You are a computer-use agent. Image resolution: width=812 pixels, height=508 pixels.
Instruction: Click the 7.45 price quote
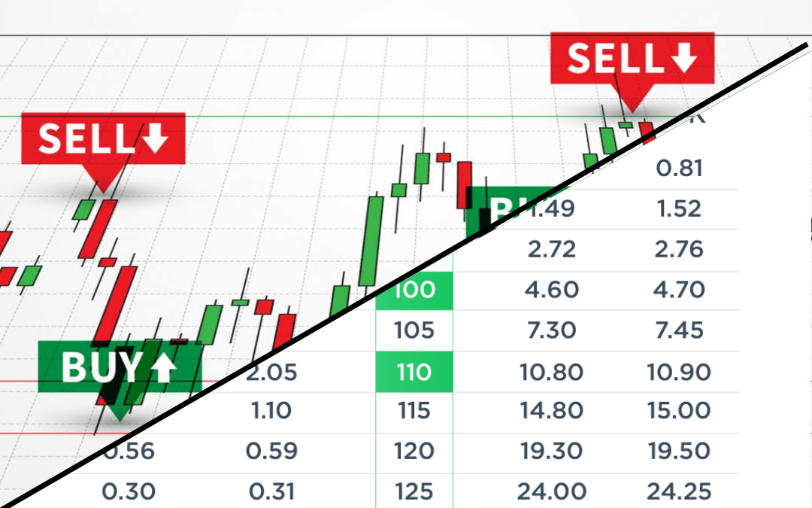coord(679,330)
